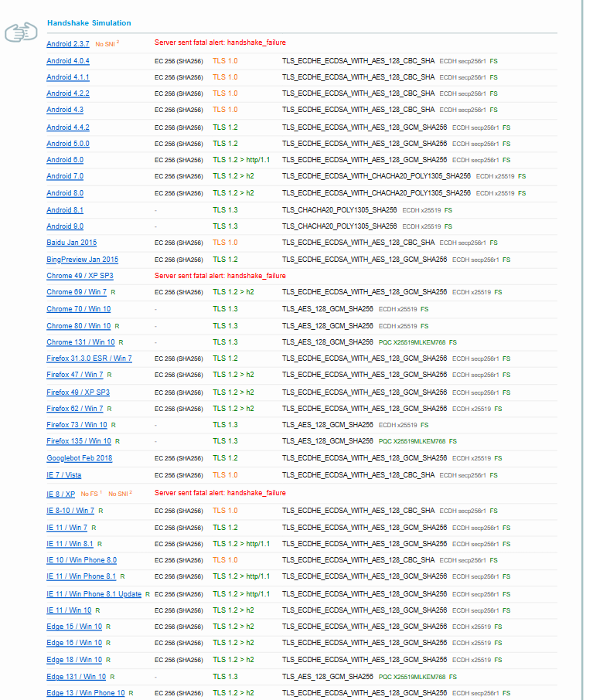Open the Android 4.3 client link

coord(65,110)
